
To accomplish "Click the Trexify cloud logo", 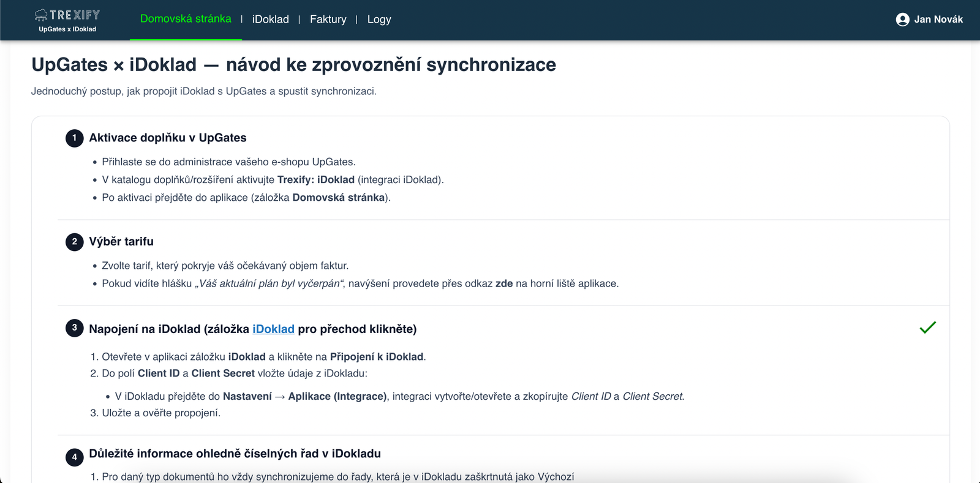I will click(67, 15).
